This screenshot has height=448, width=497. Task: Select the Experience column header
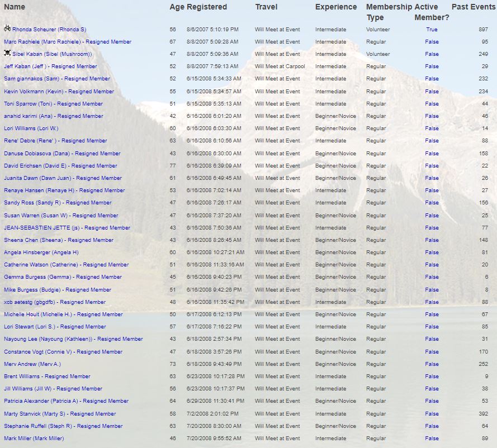(335, 7)
